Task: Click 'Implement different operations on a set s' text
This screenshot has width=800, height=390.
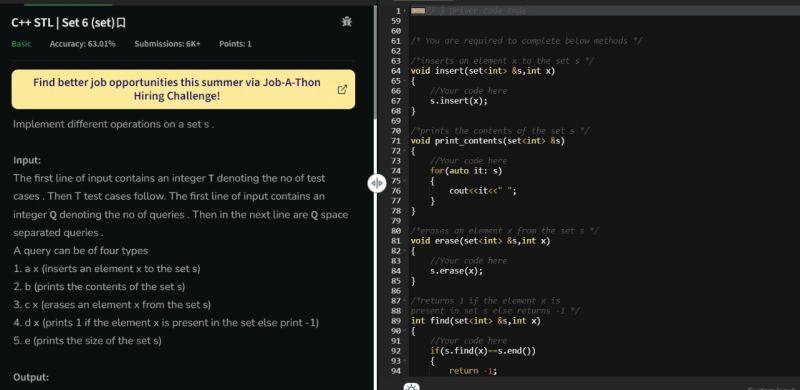Action: click(114, 125)
